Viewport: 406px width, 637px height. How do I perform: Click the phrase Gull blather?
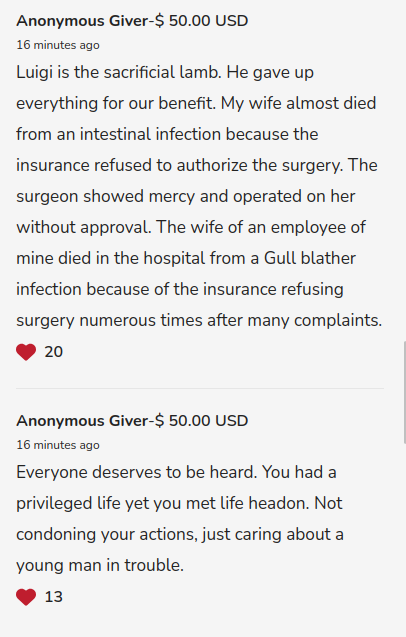[x=310, y=258]
